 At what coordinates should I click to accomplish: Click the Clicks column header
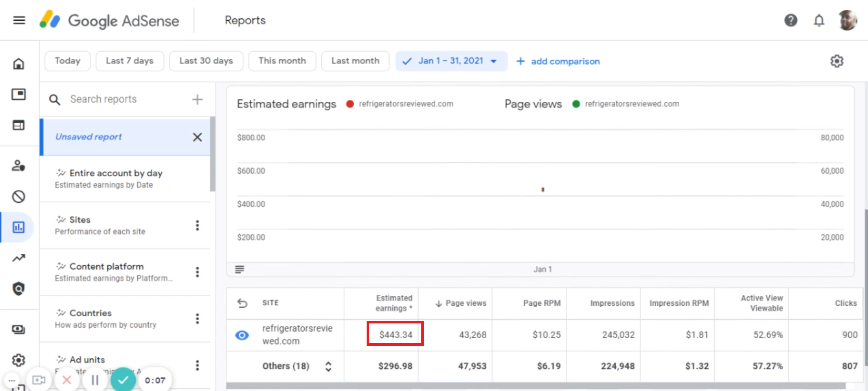point(846,303)
